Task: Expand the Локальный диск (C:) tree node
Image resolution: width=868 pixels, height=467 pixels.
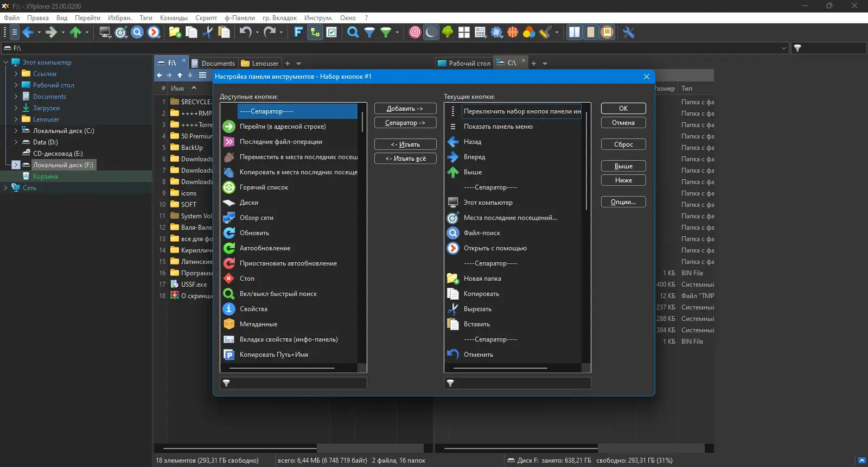Action: 16,131
